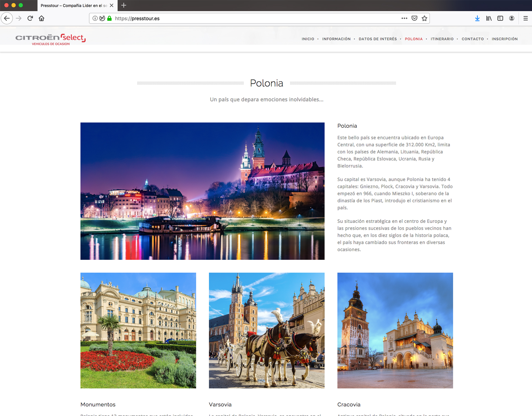Click the browser back arrow button
The image size is (532, 416).
point(7,18)
